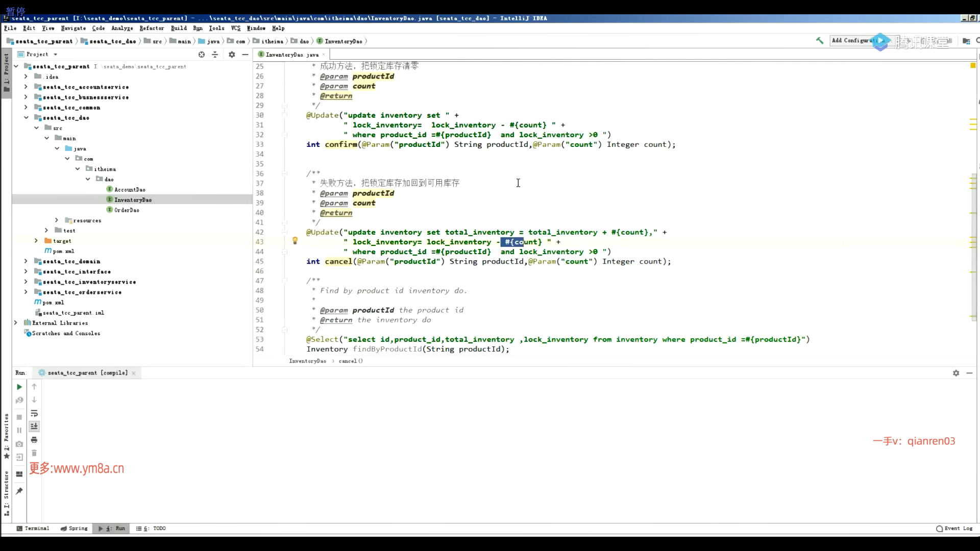Open the Refactor menu
980x551 pixels.
pos(152,29)
